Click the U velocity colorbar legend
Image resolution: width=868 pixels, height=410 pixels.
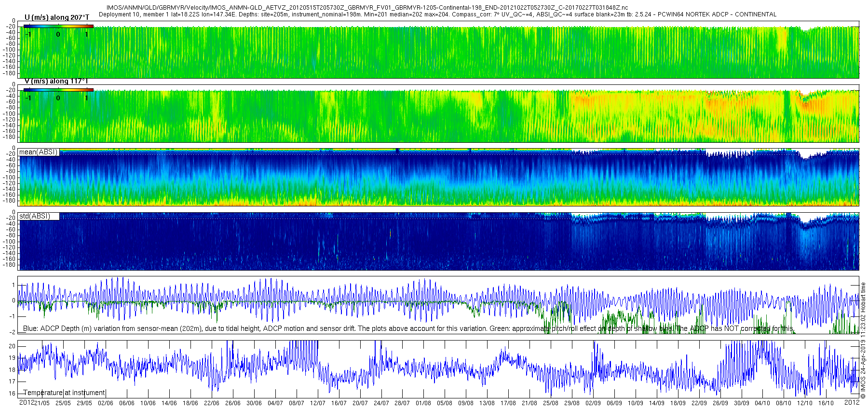tap(58, 26)
